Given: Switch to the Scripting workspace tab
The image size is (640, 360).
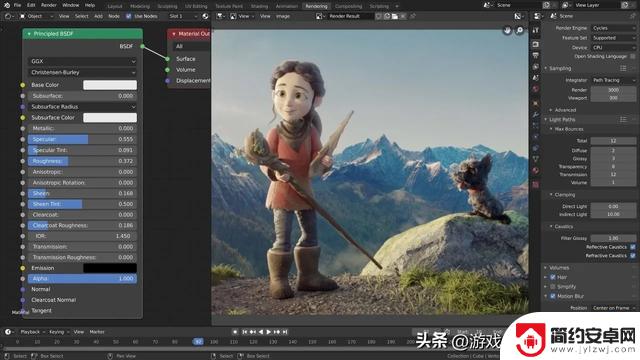Looking at the screenshot, I should point(379,6).
